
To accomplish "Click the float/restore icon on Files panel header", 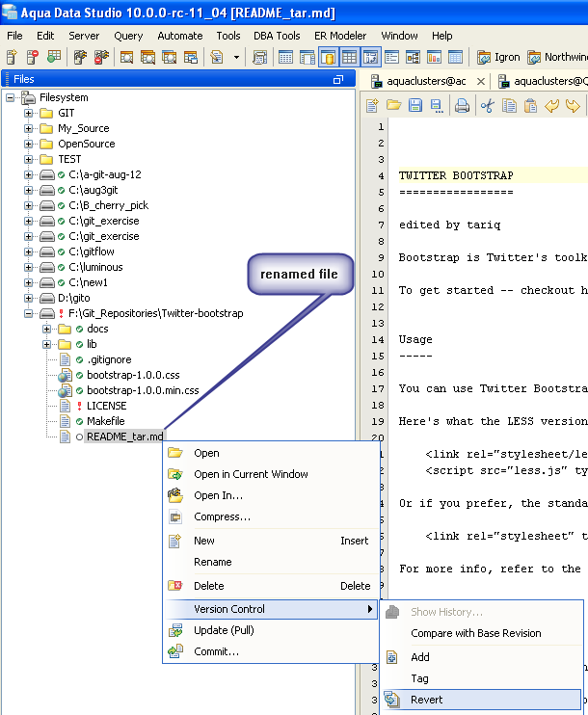I will (x=338, y=79).
